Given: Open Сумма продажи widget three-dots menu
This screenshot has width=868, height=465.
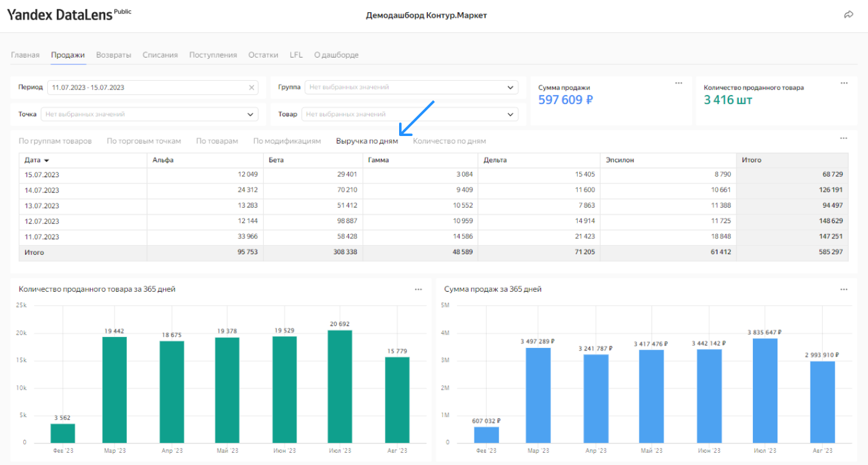Looking at the screenshot, I should pyautogui.click(x=678, y=83).
